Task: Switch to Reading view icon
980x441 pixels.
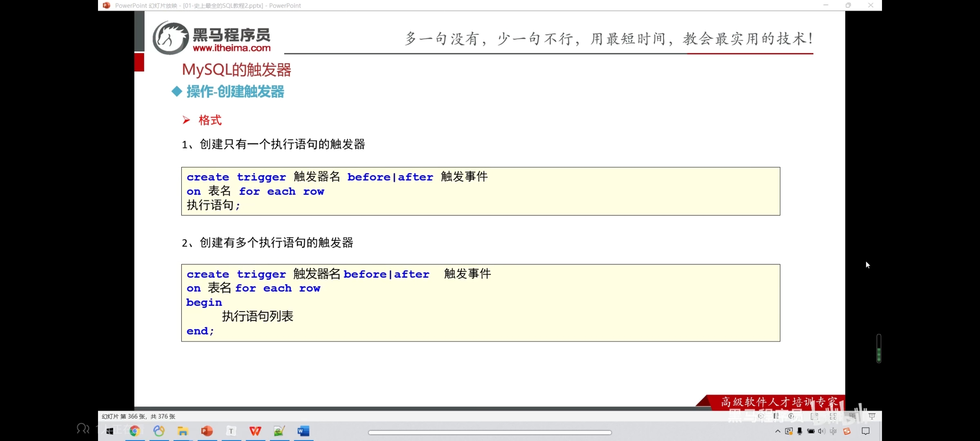Action: [853, 416]
